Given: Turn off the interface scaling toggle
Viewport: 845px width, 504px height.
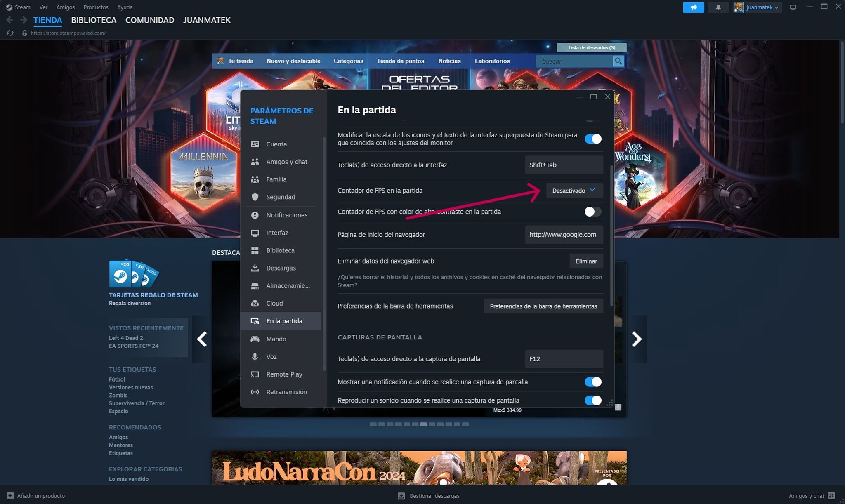Looking at the screenshot, I should [593, 139].
